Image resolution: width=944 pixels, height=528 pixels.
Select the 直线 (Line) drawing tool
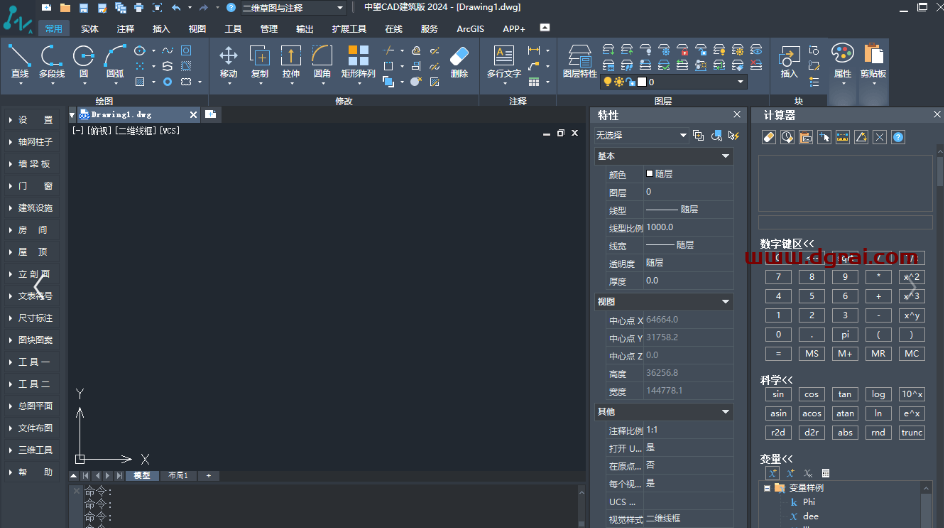click(19, 60)
